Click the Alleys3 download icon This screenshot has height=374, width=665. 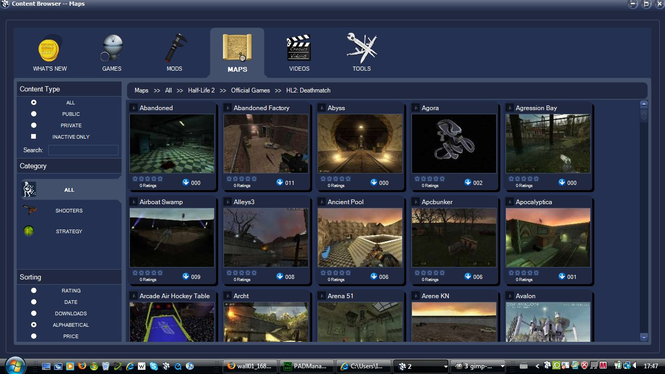[x=280, y=276]
